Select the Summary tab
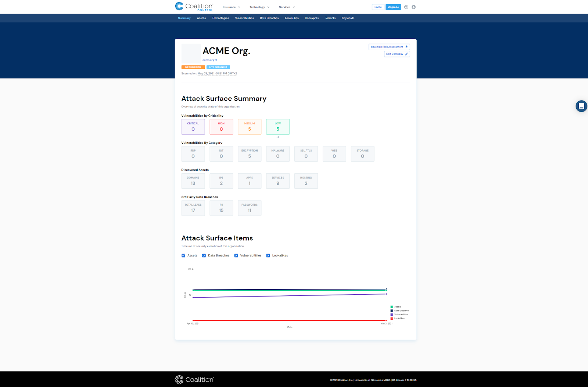Screen dimensions: 588x387 (x=184, y=18)
